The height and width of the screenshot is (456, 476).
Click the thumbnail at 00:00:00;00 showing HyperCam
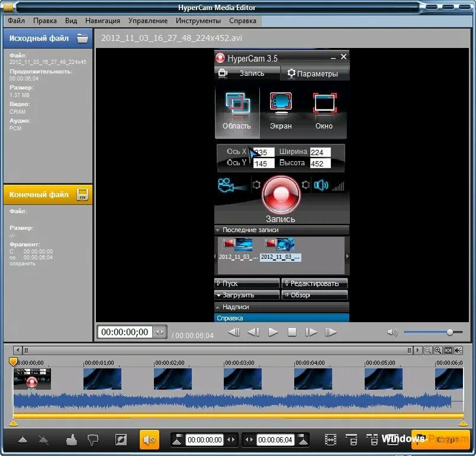32,379
